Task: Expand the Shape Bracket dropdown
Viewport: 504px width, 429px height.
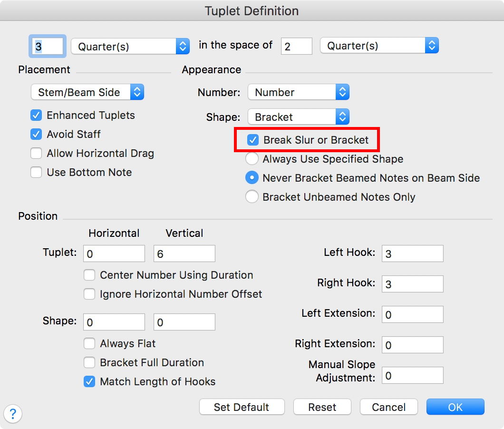Action: pos(299,117)
